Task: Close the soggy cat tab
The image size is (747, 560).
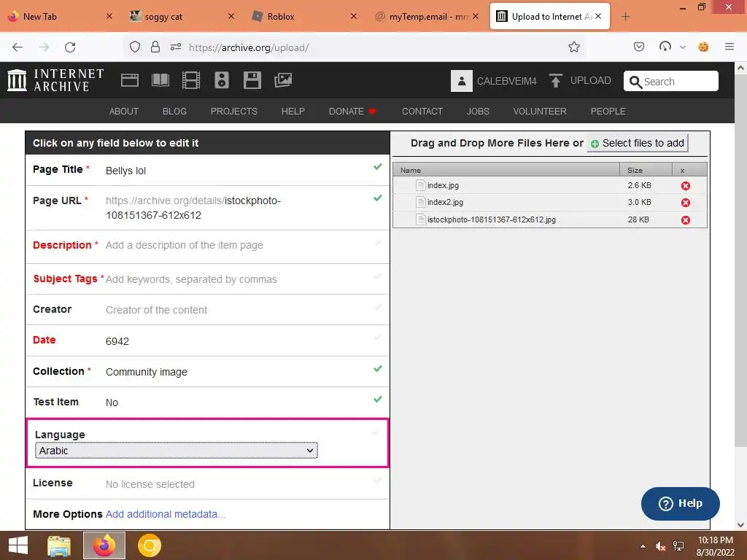Action: click(x=231, y=16)
